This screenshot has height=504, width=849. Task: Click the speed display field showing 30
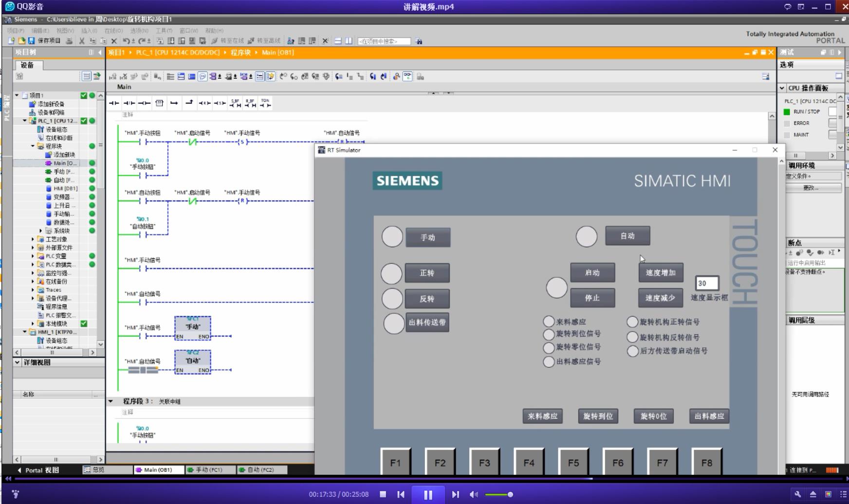(x=707, y=283)
